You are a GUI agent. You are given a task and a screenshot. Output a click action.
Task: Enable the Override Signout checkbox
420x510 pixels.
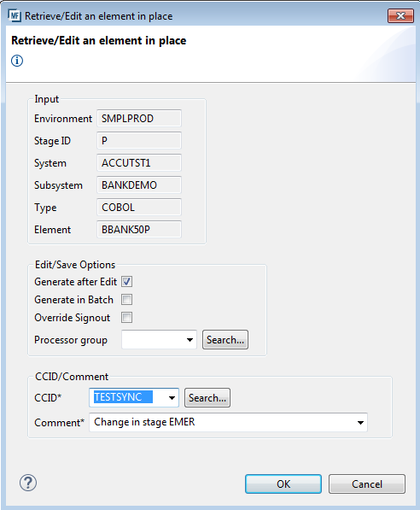127,318
